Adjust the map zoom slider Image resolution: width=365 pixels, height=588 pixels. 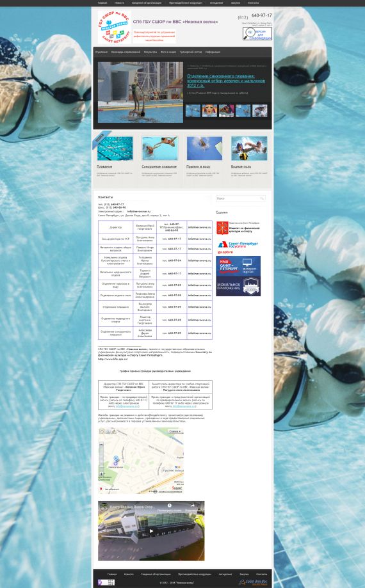coord(101,459)
